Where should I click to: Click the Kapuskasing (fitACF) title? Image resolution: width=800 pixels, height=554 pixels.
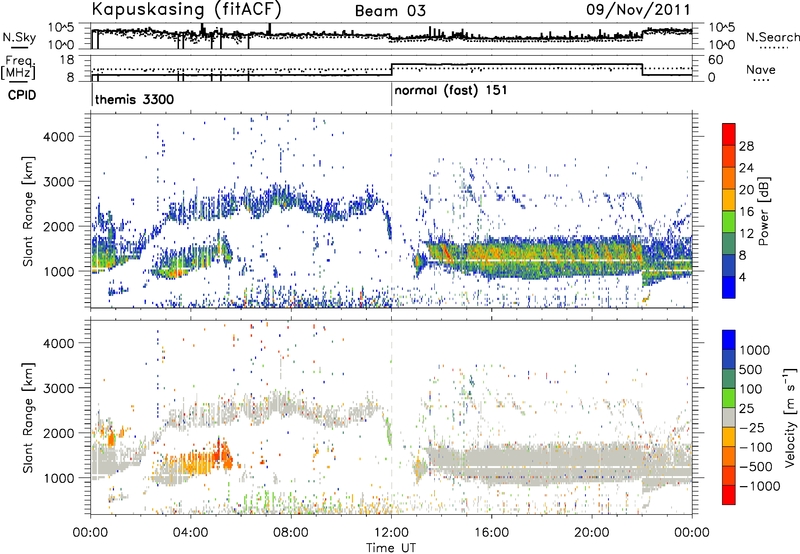point(186,9)
